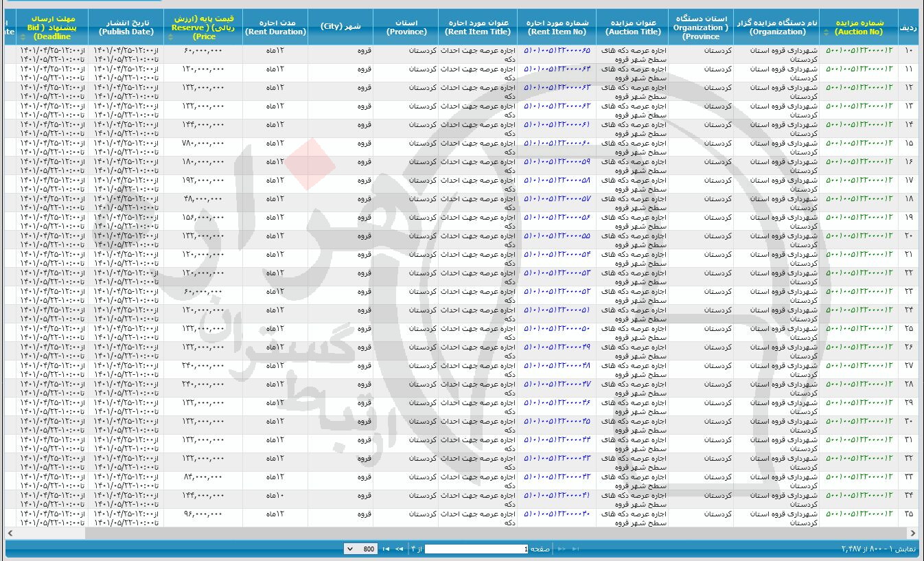Open rent item link ending in ۴۵
The width and height of the screenshot is (924, 561).
click(557, 421)
